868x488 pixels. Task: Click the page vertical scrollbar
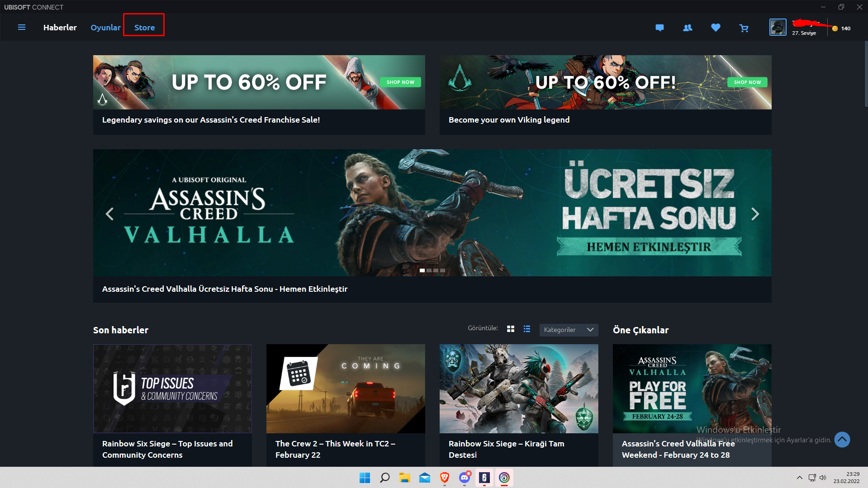[866, 74]
